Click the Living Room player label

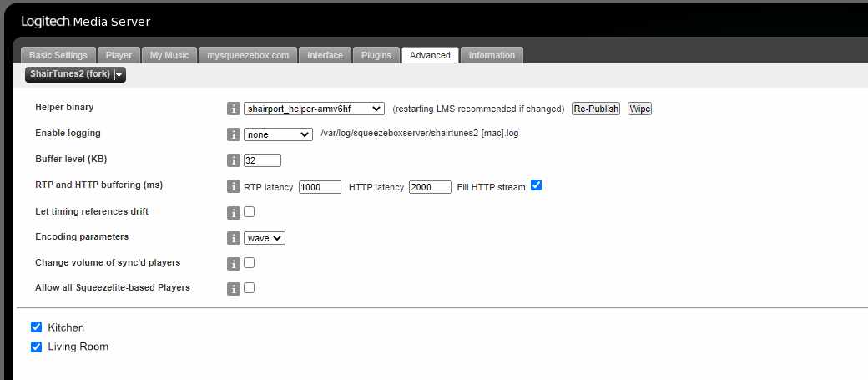pyautogui.click(x=78, y=347)
